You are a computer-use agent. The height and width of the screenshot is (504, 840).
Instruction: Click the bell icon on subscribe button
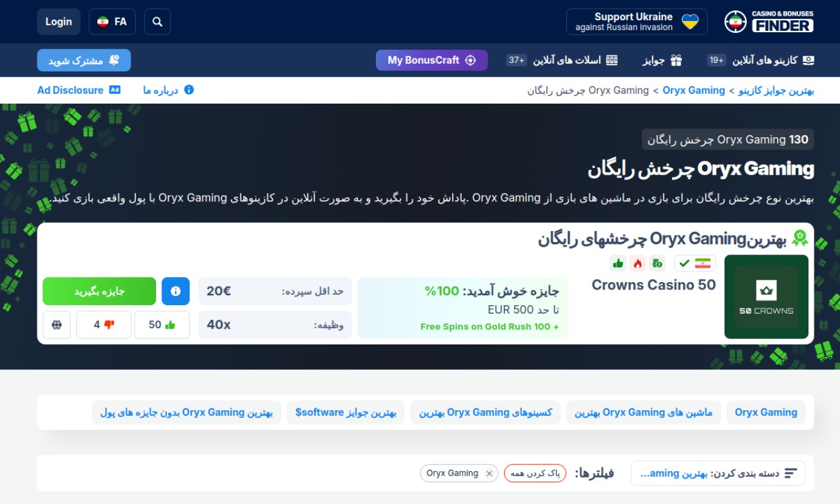click(x=114, y=60)
